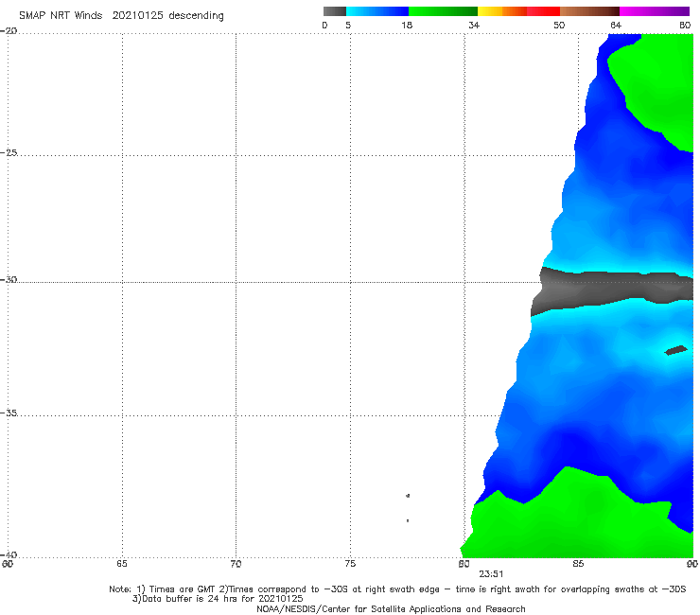The width and height of the screenshot is (700, 615).
Task: Click the magenta-purple segment of the color bar
Action: [655, 11]
